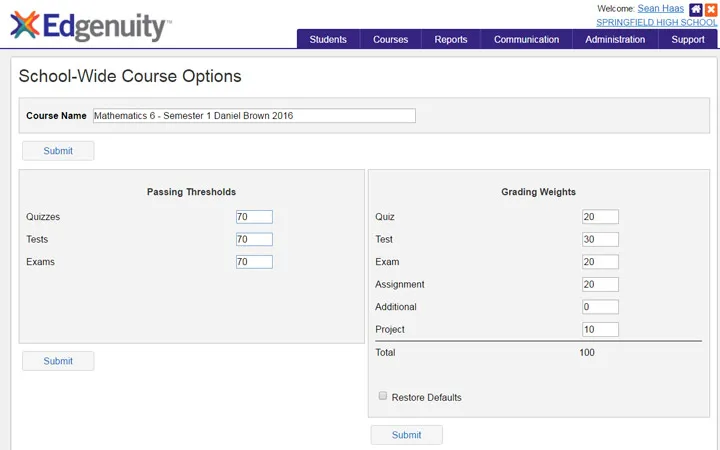Click the Project grading weight field

click(600, 330)
